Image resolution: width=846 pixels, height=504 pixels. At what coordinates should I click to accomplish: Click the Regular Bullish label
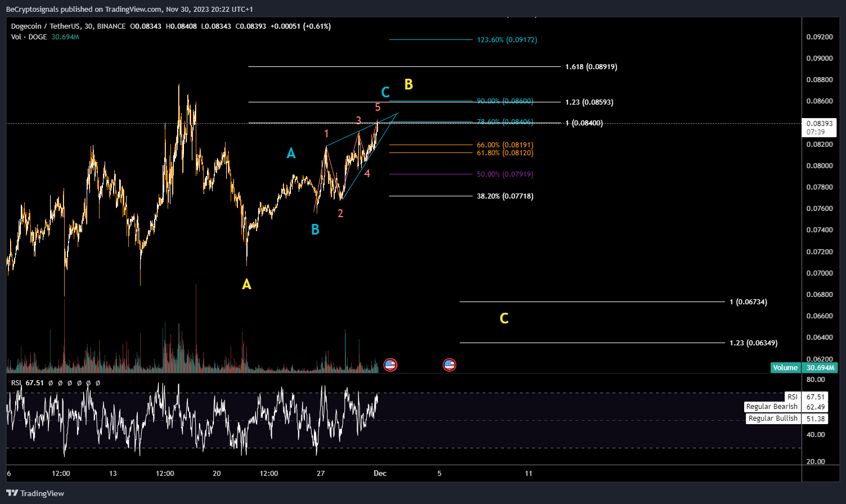click(x=773, y=418)
